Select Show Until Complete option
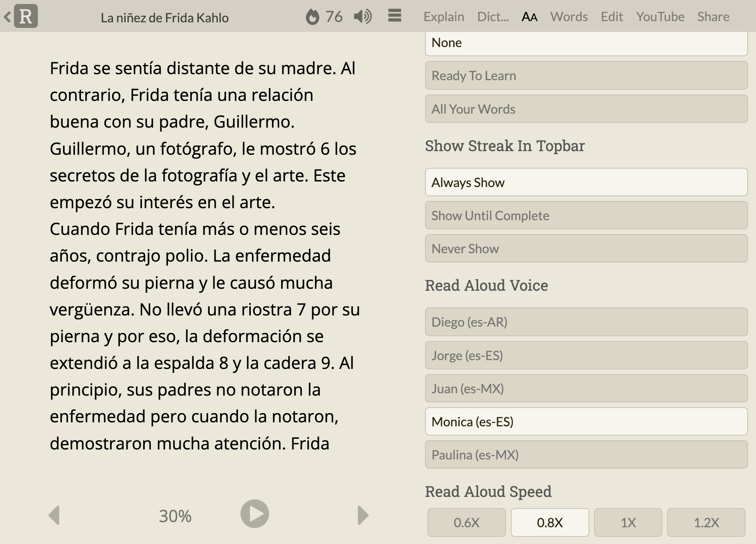 coord(586,215)
